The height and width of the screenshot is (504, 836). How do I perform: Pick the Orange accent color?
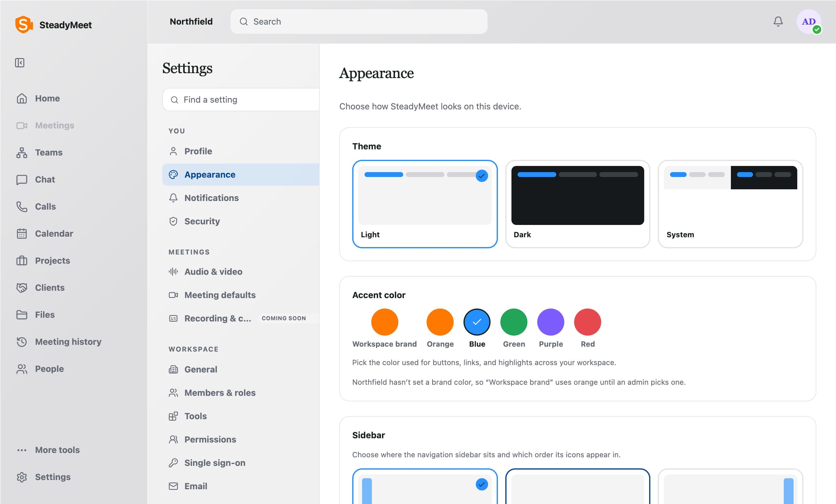[440, 322]
